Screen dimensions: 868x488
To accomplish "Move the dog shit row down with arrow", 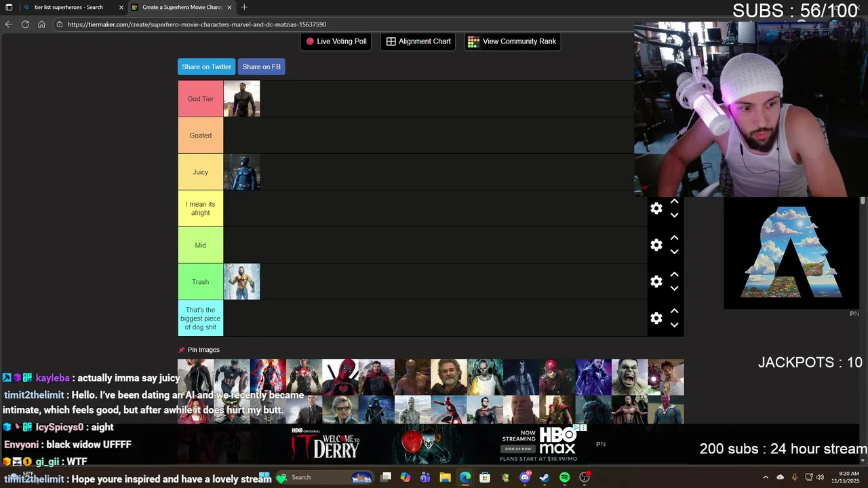I will click(675, 325).
